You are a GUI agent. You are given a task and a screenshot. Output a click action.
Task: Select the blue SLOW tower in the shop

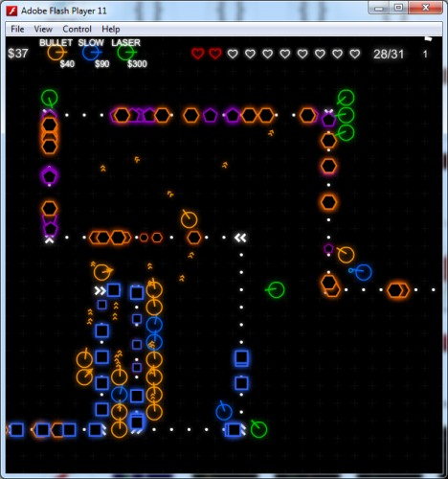tap(91, 52)
